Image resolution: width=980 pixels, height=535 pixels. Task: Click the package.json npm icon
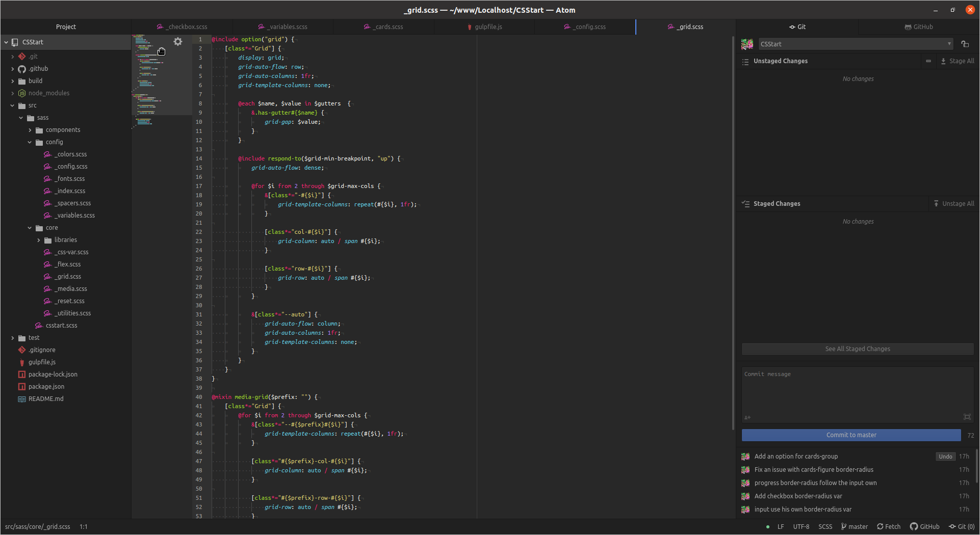pos(22,387)
